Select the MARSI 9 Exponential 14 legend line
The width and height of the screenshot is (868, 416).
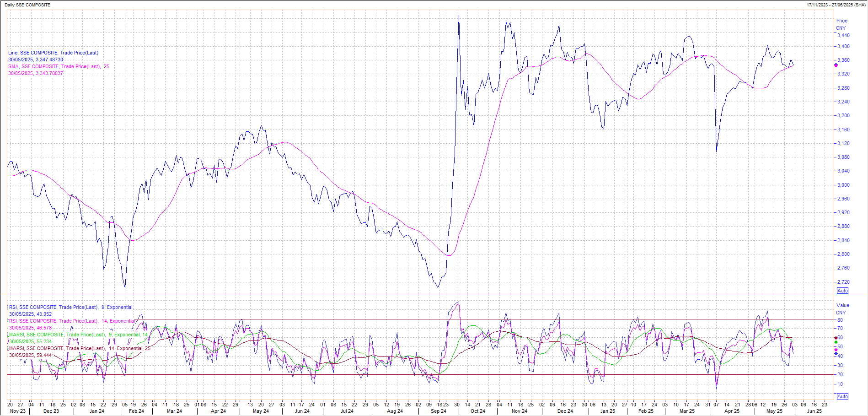[x=78, y=335]
